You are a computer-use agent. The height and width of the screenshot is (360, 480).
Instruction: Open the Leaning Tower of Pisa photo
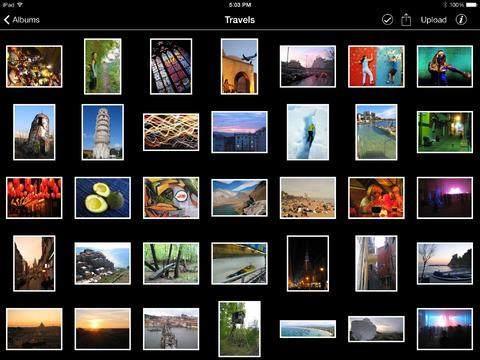pyautogui.click(x=103, y=132)
